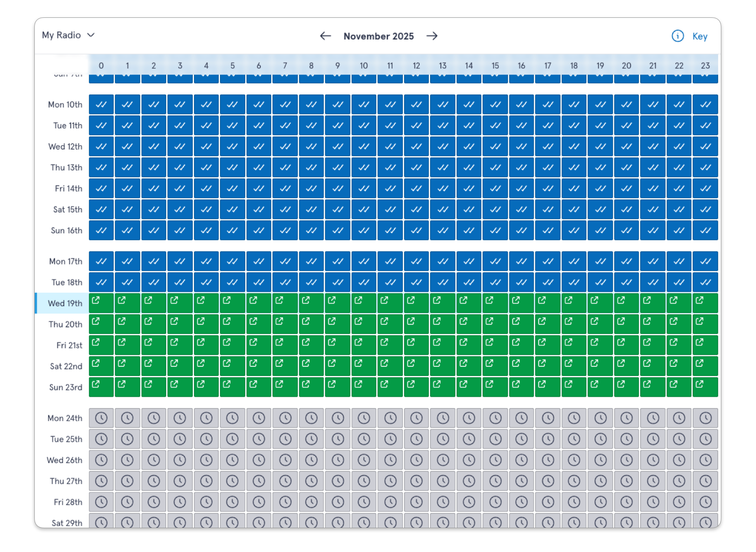Screen dimensions: 756x552
Task: Click the highlighted Wed 19th row label
Action: pos(65,303)
